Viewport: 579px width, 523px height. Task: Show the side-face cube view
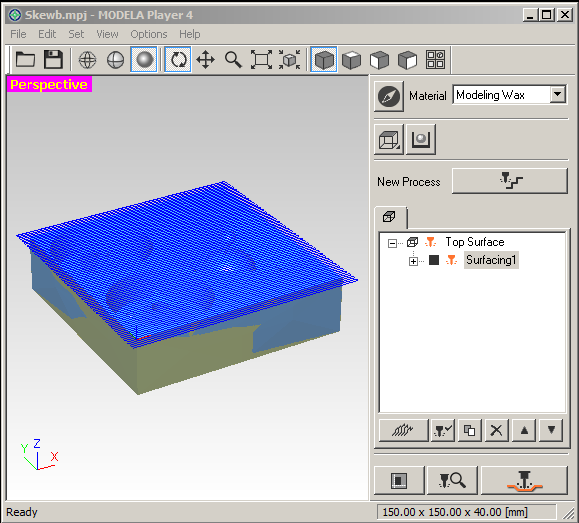[407, 59]
